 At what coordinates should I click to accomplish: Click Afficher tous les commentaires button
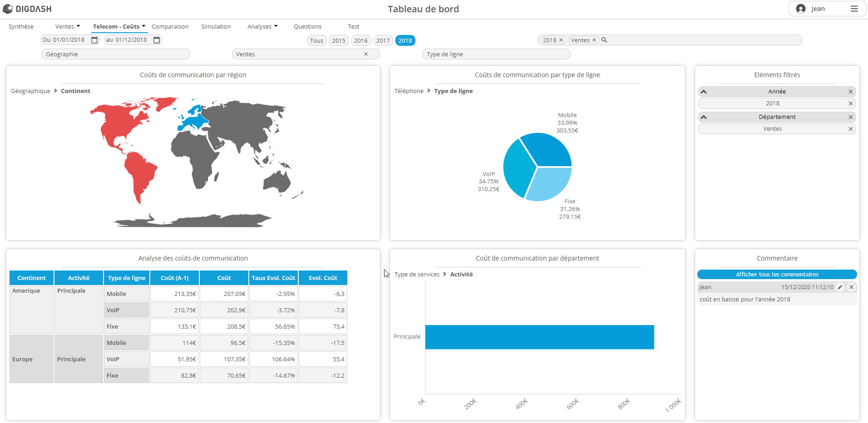pos(777,274)
